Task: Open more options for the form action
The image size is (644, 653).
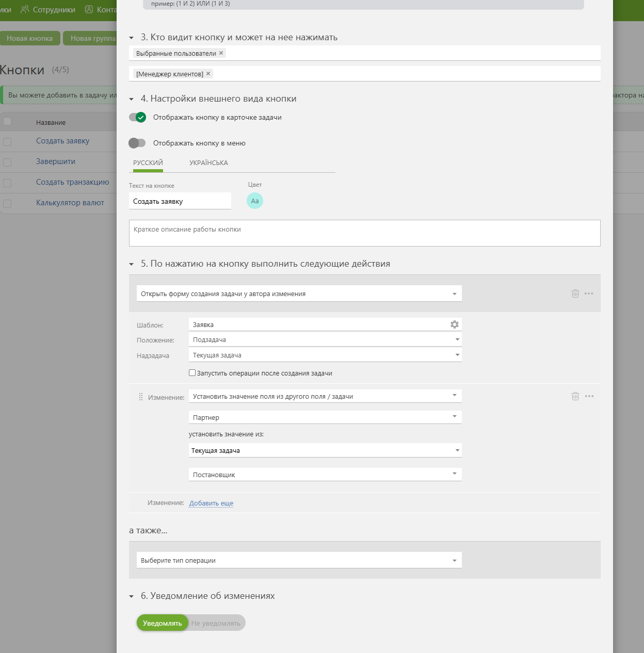Action: click(589, 293)
